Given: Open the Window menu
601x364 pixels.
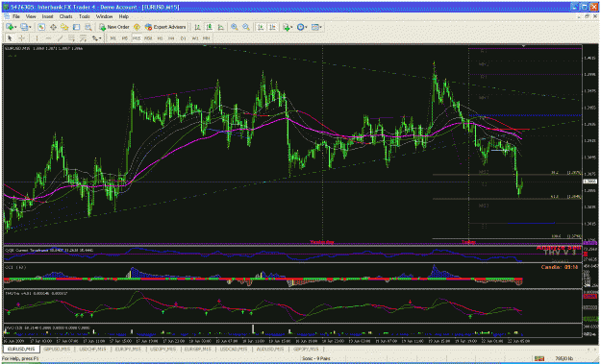Looking at the screenshot, I should pos(104,17).
